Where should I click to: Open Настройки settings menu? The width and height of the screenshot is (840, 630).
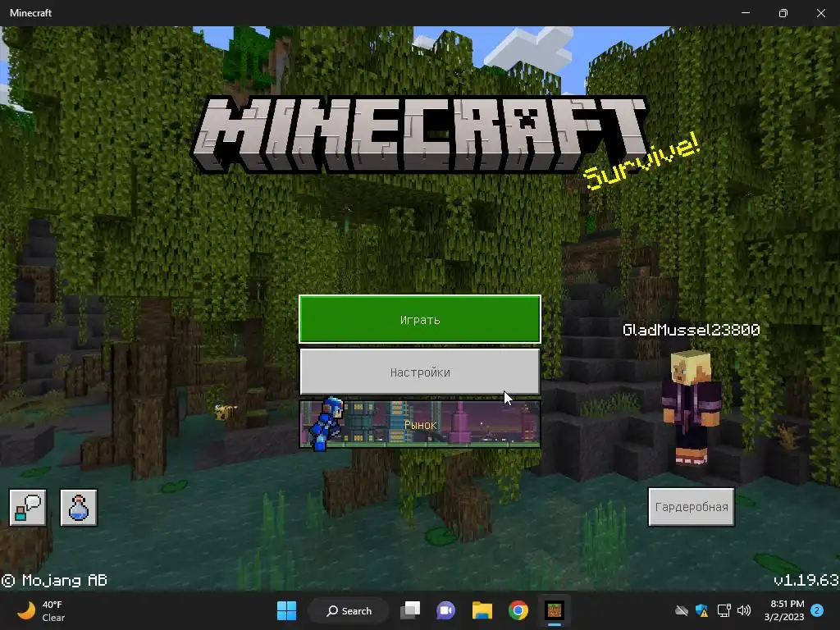[x=419, y=372]
